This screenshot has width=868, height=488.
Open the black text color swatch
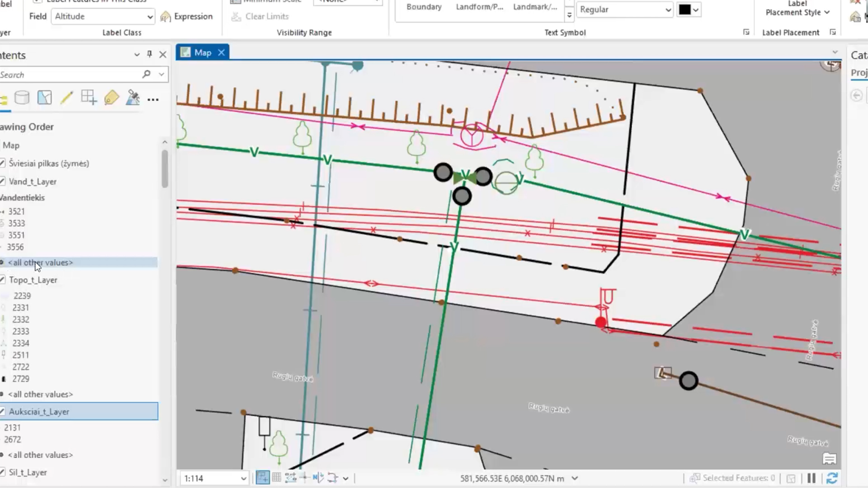coord(684,9)
